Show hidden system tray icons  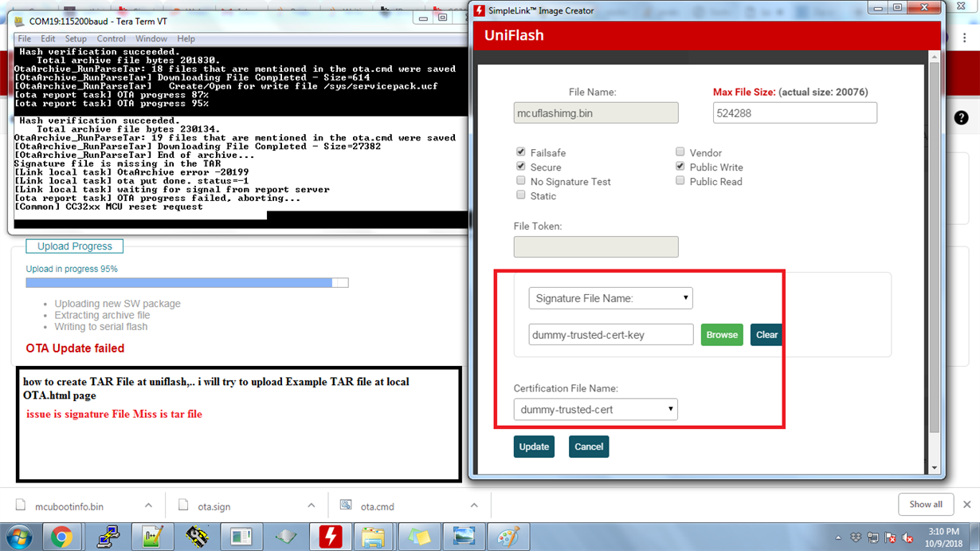[x=839, y=538]
